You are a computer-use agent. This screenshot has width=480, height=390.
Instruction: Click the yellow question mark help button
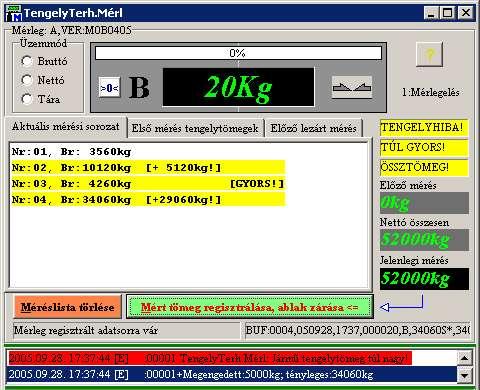tap(430, 54)
